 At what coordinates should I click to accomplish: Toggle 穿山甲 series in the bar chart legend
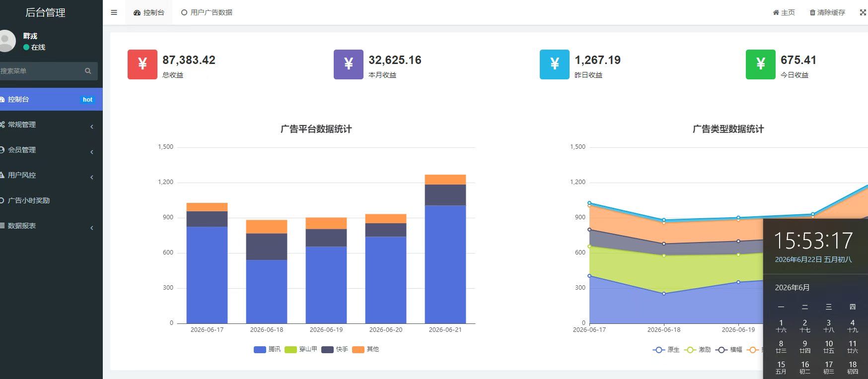301,349
